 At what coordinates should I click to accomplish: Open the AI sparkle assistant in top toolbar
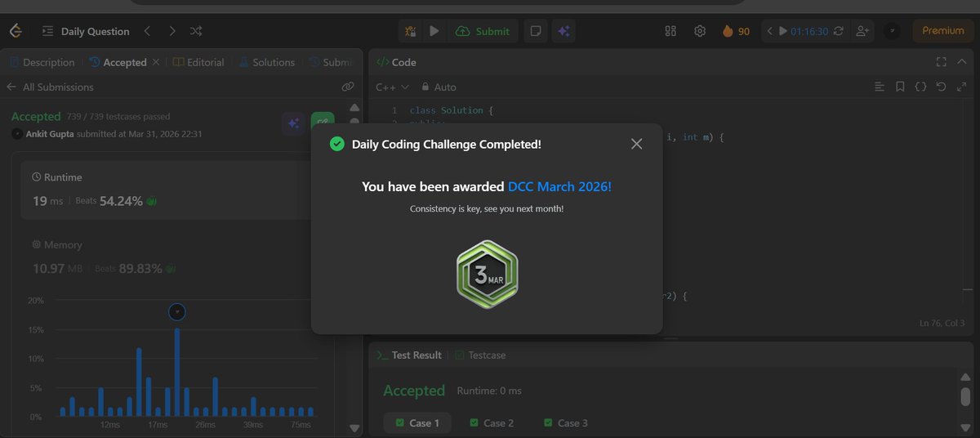[563, 31]
